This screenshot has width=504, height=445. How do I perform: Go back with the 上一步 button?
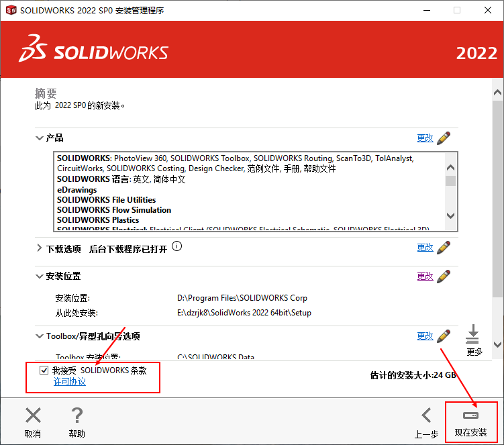click(427, 422)
